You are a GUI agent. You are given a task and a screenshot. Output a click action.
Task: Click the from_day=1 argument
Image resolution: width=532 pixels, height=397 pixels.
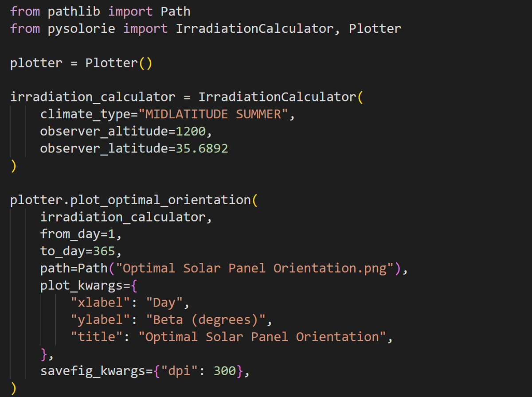point(78,234)
